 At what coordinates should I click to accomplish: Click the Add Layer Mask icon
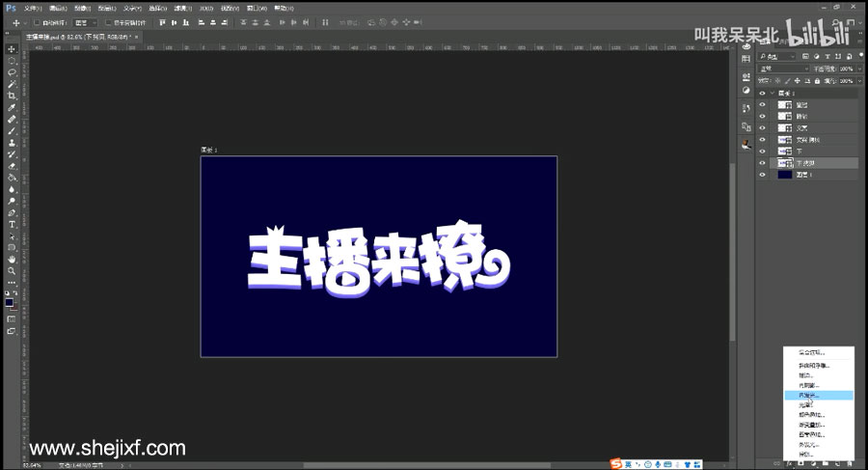(x=801, y=463)
